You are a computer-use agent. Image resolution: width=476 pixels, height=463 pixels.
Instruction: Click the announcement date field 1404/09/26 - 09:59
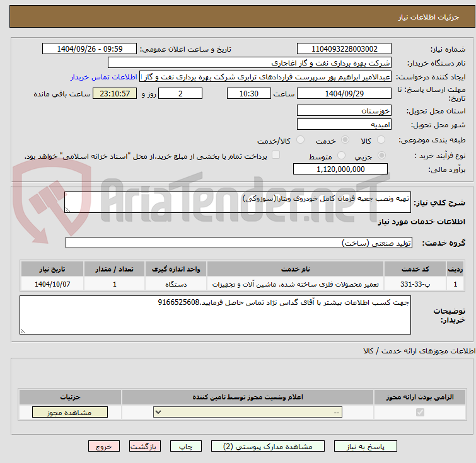[90, 49]
